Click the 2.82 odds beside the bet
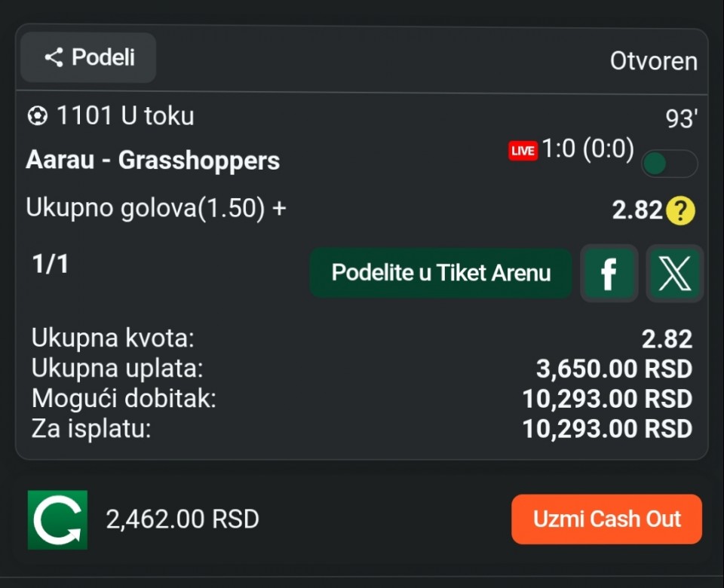Image resolution: width=724 pixels, height=588 pixels. [x=637, y=211]
